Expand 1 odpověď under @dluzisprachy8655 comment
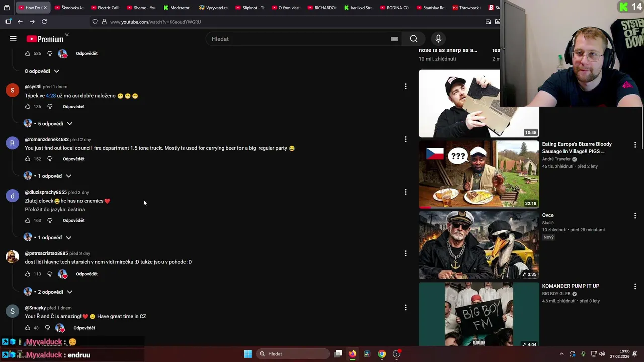The image size is (644, 362). [x=48, y=237]
